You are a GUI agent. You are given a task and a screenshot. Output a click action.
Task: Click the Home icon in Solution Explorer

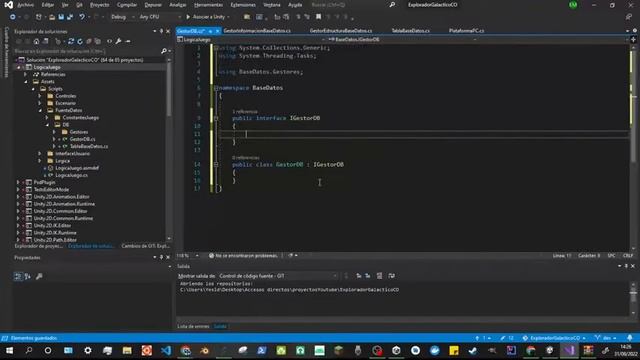point(36,41)
